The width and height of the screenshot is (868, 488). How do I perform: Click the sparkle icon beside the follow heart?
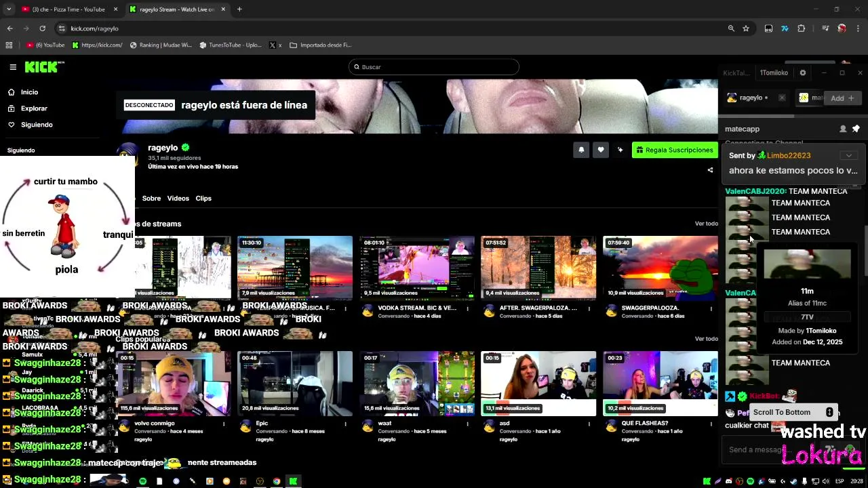coord(620,150)
